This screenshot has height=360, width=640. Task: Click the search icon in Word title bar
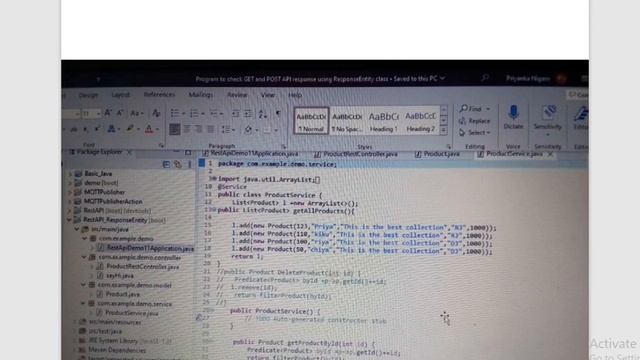[485, 78]
